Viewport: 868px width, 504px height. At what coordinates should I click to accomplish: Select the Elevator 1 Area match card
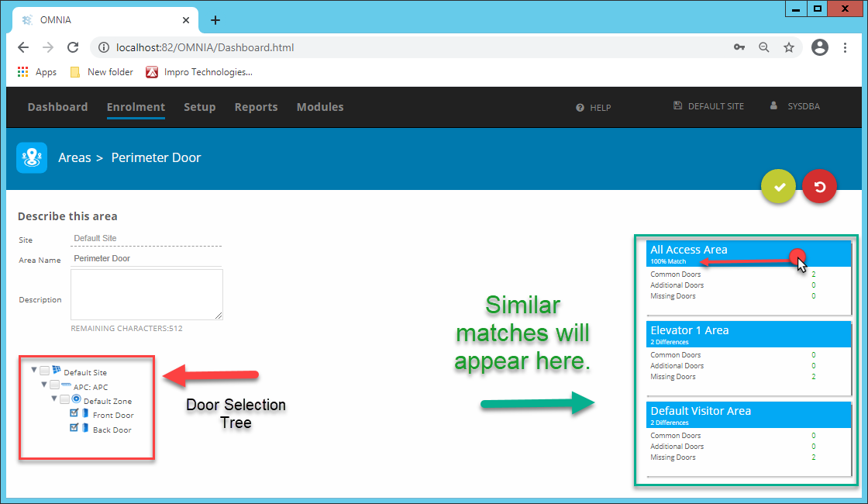(749, 358)
